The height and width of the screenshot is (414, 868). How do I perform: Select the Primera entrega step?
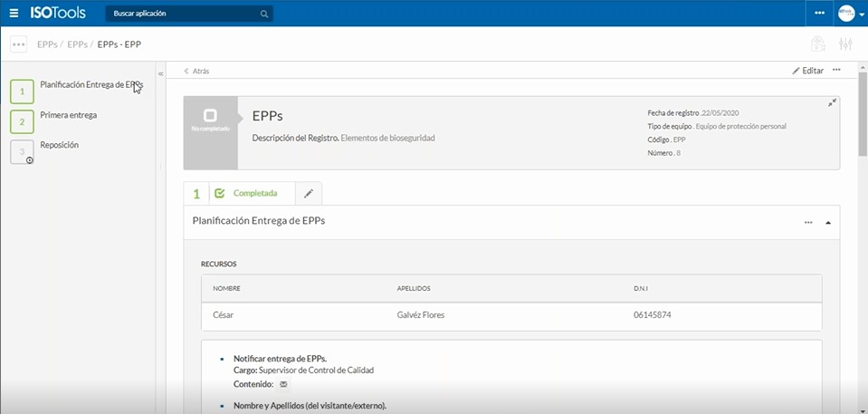68,116
